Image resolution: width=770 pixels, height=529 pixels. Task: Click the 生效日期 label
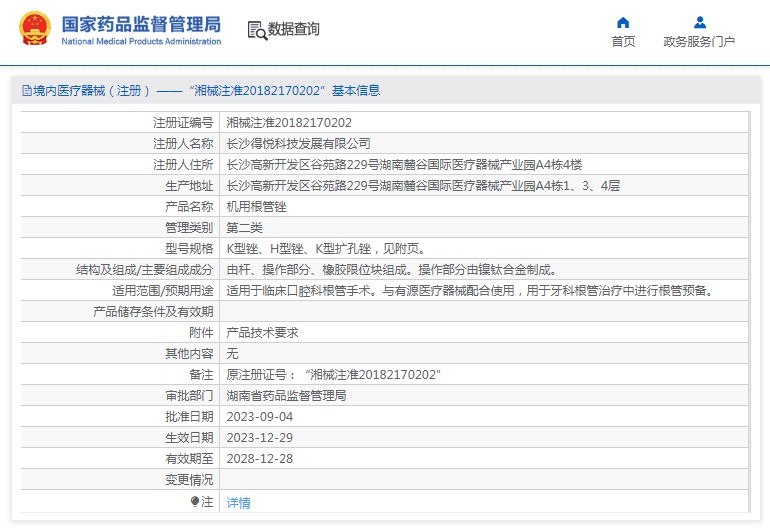[189, 438]
